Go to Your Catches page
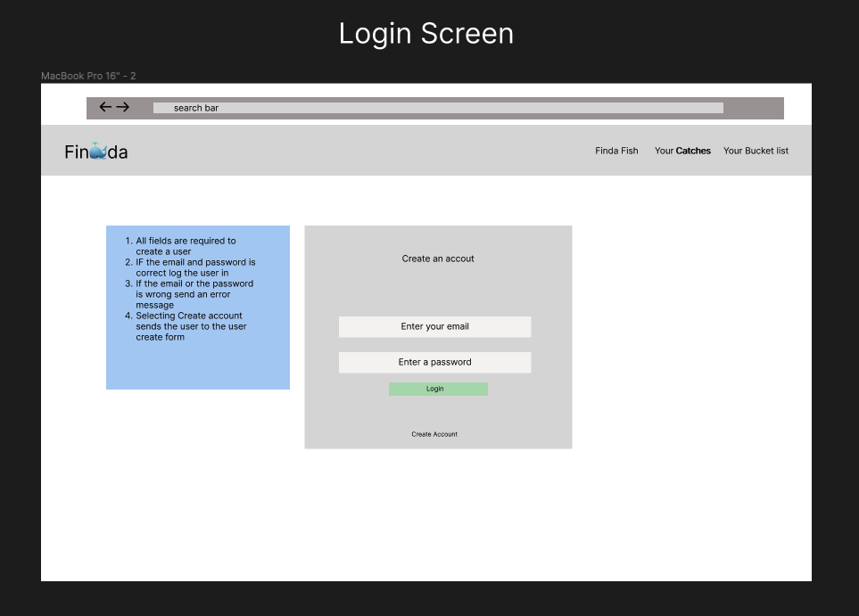The image size is (859, 616). tap(682, 151)
